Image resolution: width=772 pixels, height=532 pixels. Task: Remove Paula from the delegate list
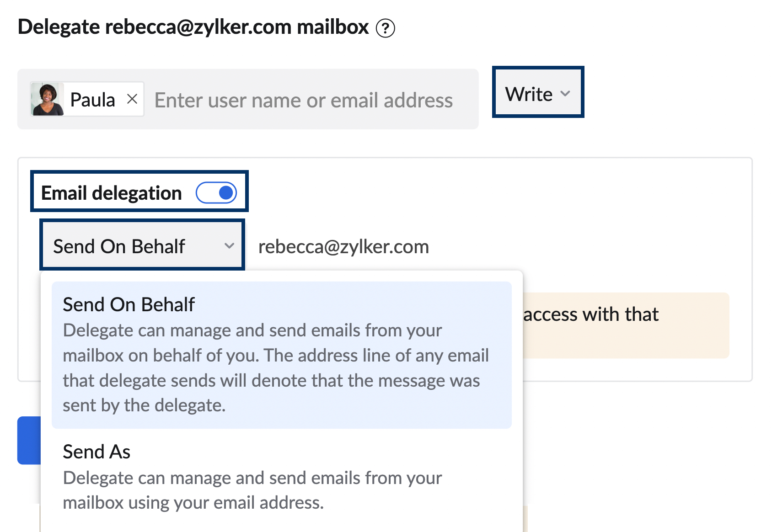(x=132, y=99)
